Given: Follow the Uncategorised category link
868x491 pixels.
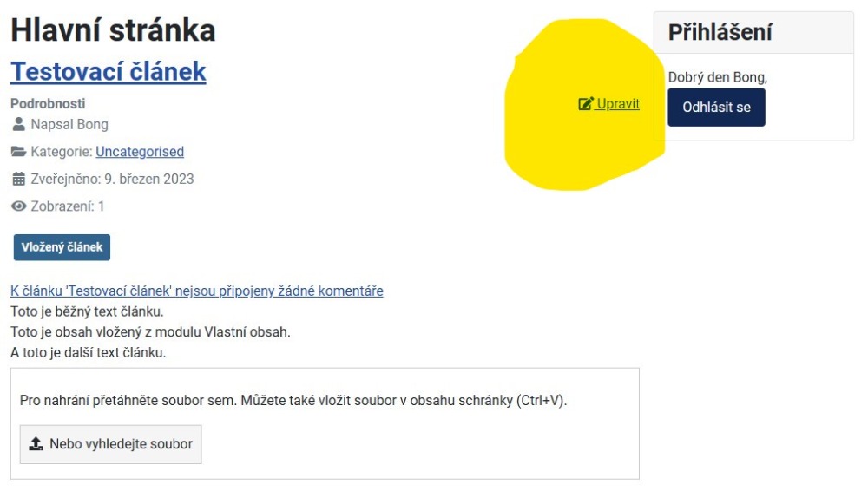Looking at the screenshot, I should point(140,152).
